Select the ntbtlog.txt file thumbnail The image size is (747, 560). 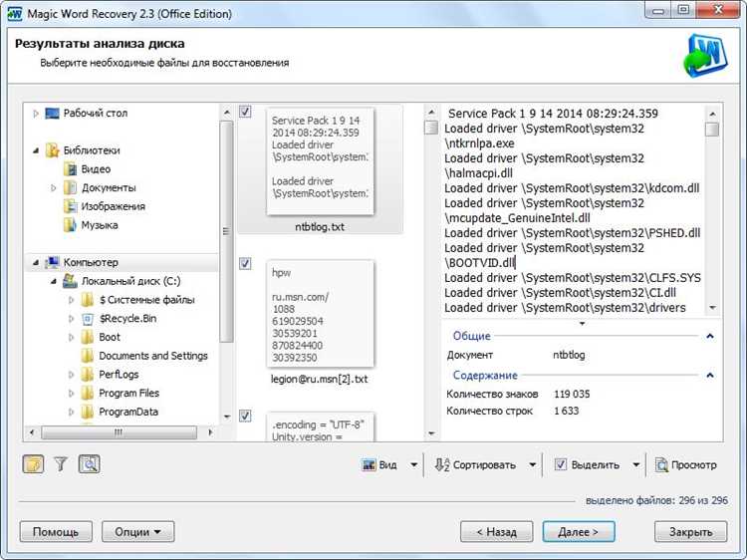[x=320, y=161]
